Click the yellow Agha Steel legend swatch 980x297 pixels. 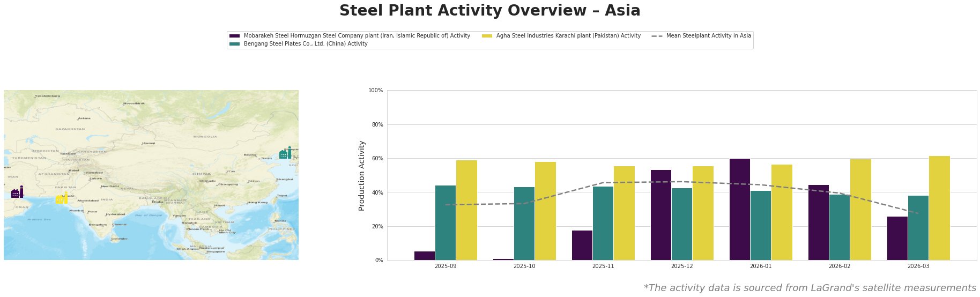coord(487,36)
